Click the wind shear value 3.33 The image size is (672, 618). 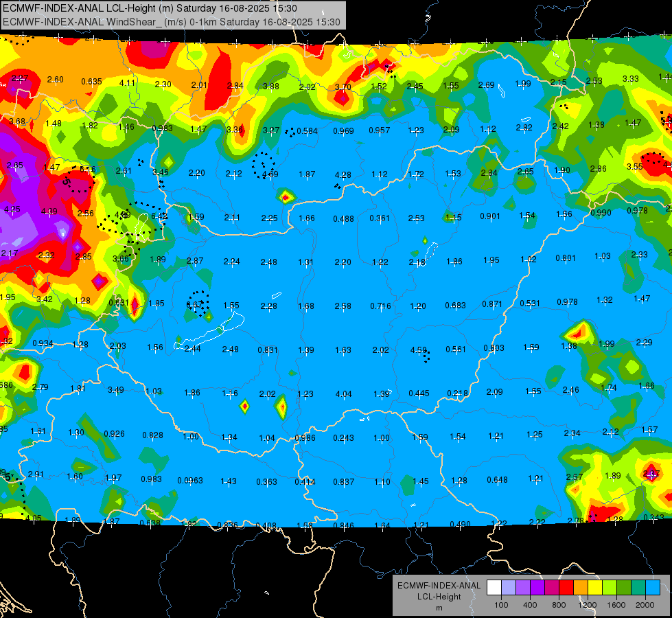pyautogui.click(x=630, y=78)
